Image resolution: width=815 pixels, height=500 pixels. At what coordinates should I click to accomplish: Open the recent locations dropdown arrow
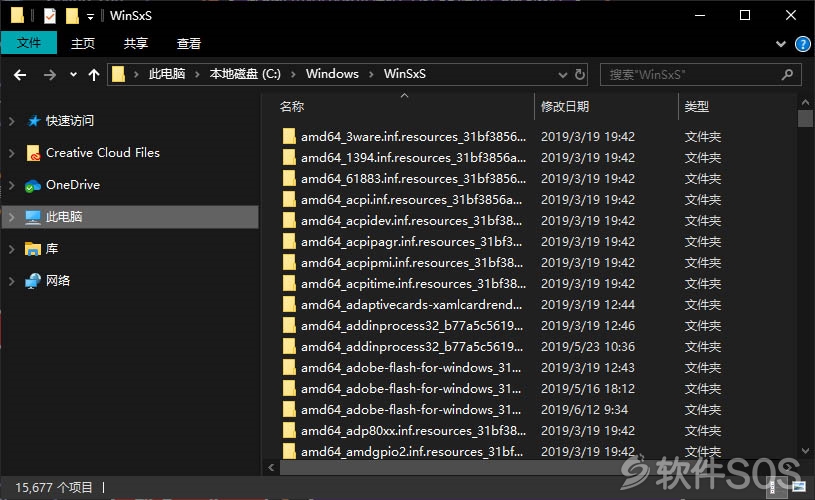73,75
